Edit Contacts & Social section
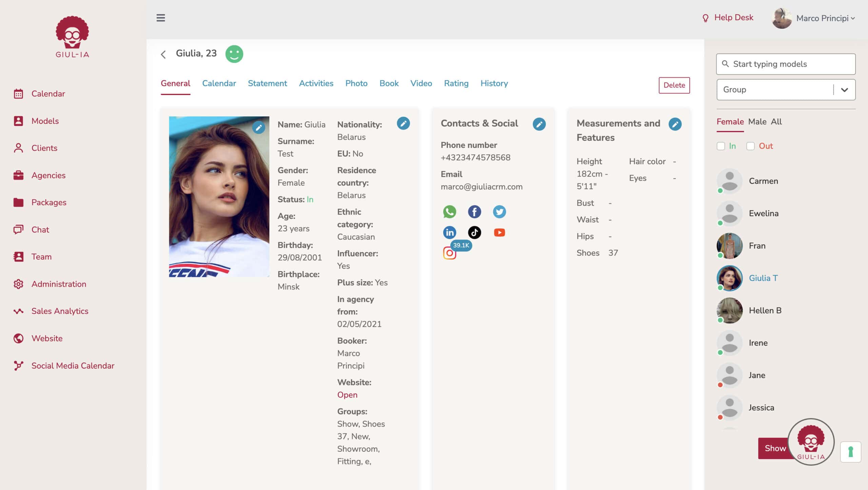 pyautogui.click(x=539, y=124)
